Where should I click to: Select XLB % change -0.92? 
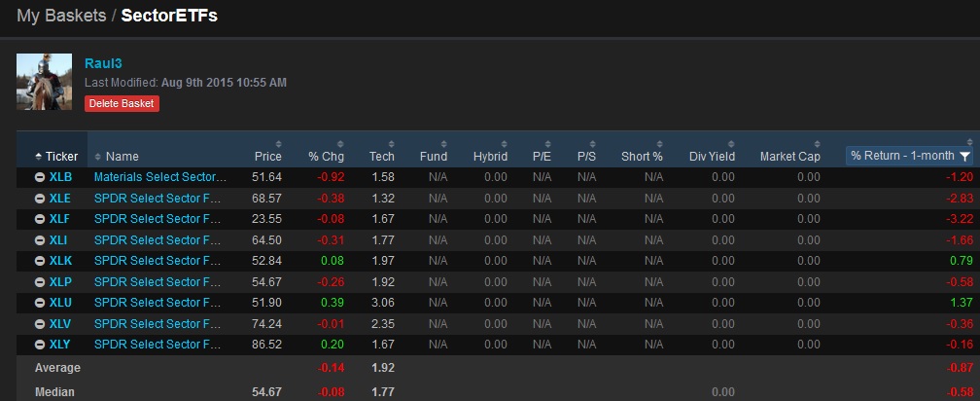pos(331,177)
